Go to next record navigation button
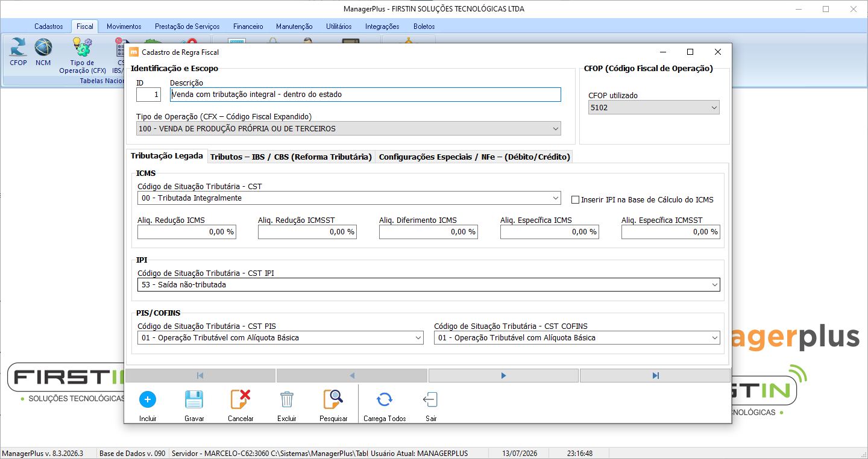The width and height of the screenshot is (868, 459). click(x=503, y=376)
